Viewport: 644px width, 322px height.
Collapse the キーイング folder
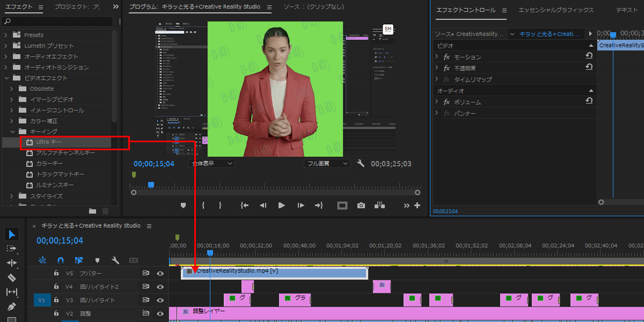pos(12,131)
